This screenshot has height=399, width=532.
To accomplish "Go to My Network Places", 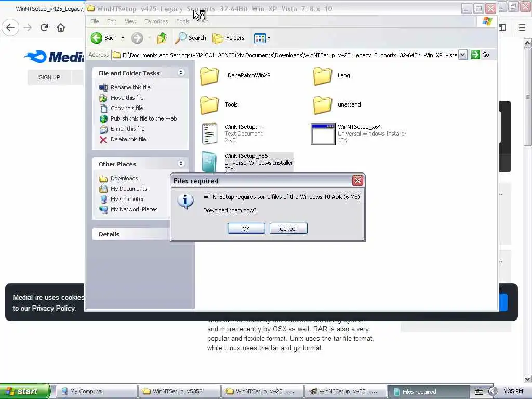I will click(x=134, y=209).
